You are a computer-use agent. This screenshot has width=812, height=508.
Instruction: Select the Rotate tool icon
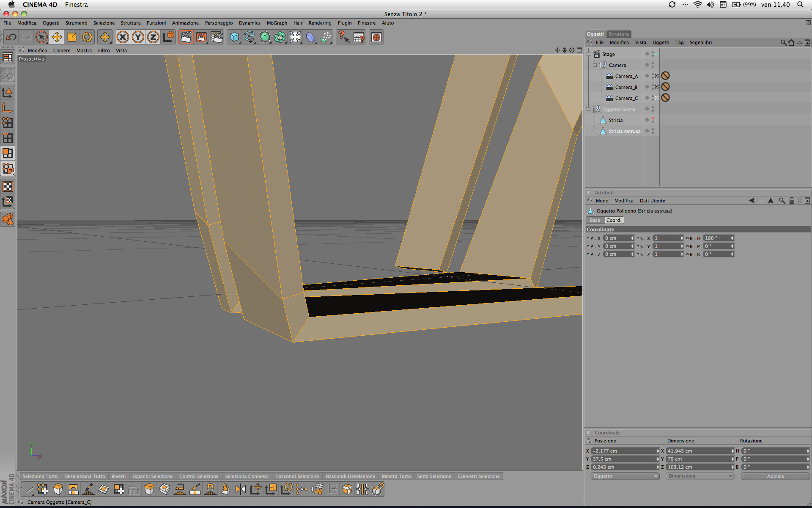pos(87,37)
